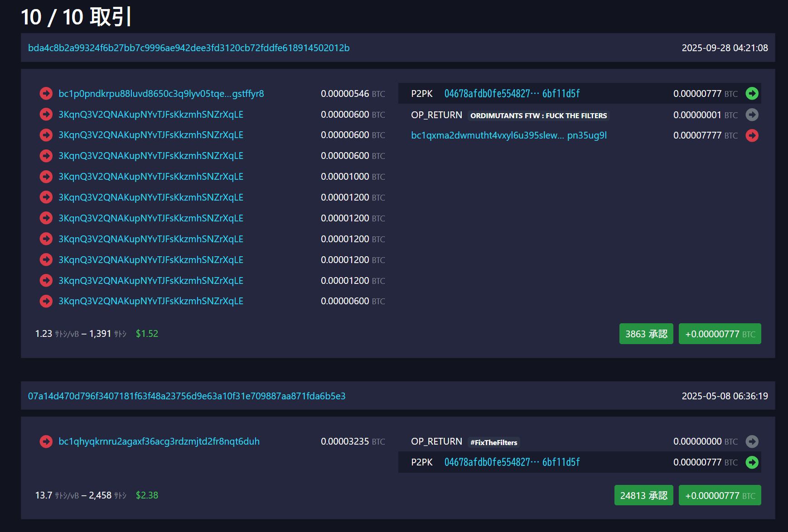Toggle the +0.00000777 BTC amount in the second transaction
The height and width of the screenshot is (532, 788).
point(720,495)
